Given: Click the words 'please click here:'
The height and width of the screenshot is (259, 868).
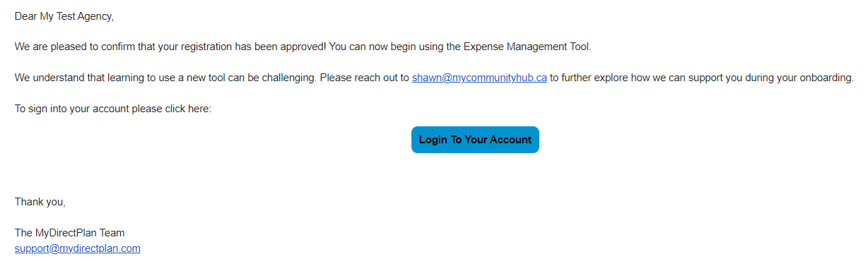Looking at the screenshot, I should 172,109.
